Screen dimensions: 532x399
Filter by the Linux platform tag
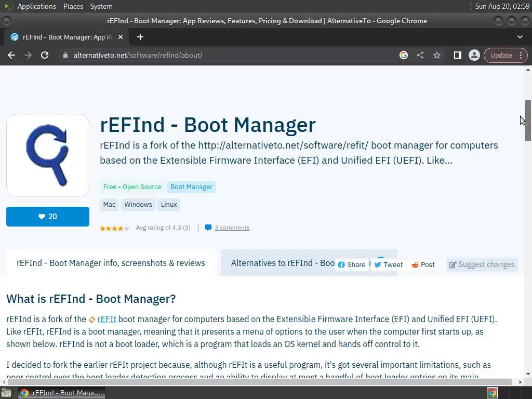coord(169,205)
